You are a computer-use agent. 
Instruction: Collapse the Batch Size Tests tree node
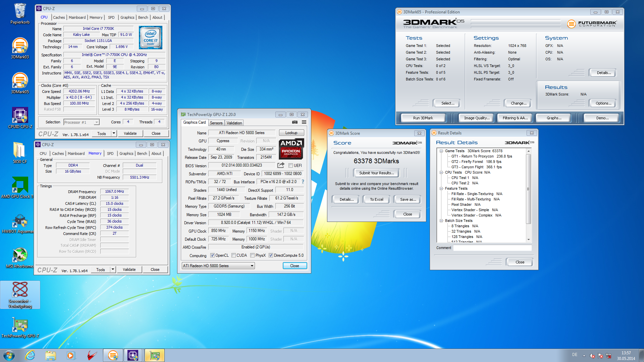441,221
